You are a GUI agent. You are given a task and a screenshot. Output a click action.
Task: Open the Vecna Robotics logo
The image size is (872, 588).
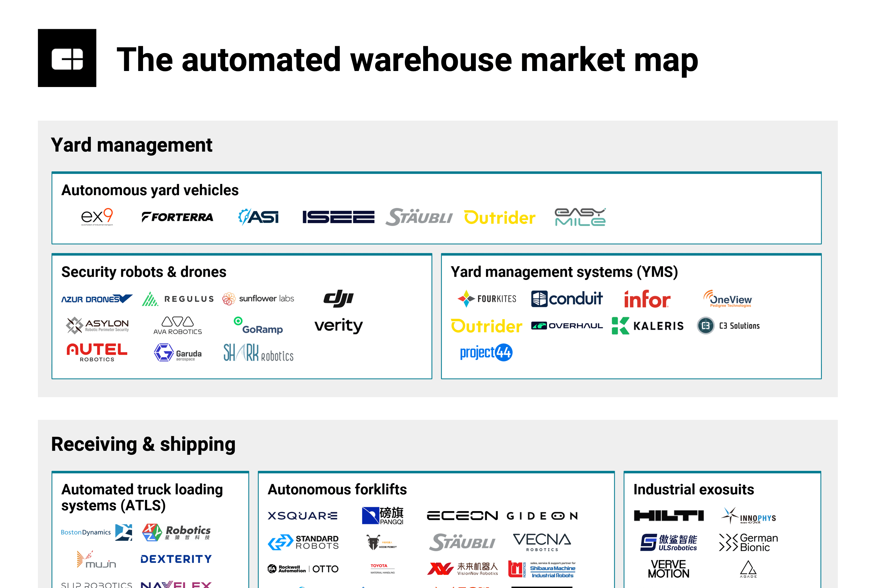(x=542, y=542)
